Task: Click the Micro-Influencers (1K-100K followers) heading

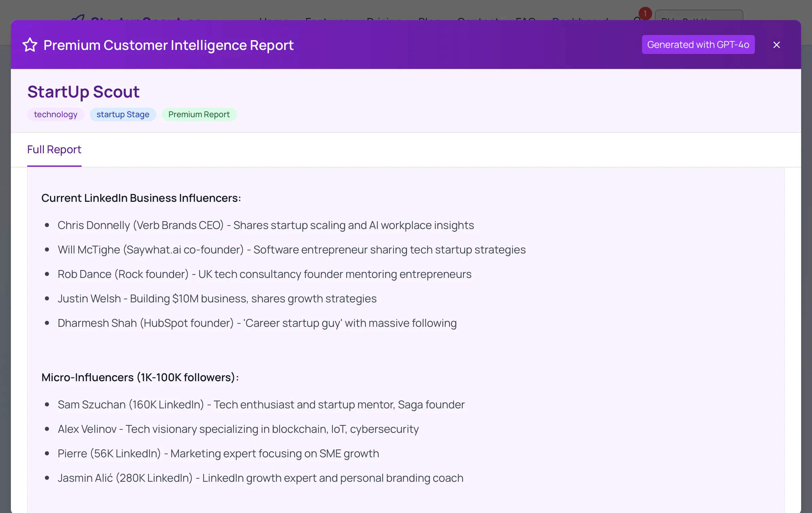Action: (140, 377)
